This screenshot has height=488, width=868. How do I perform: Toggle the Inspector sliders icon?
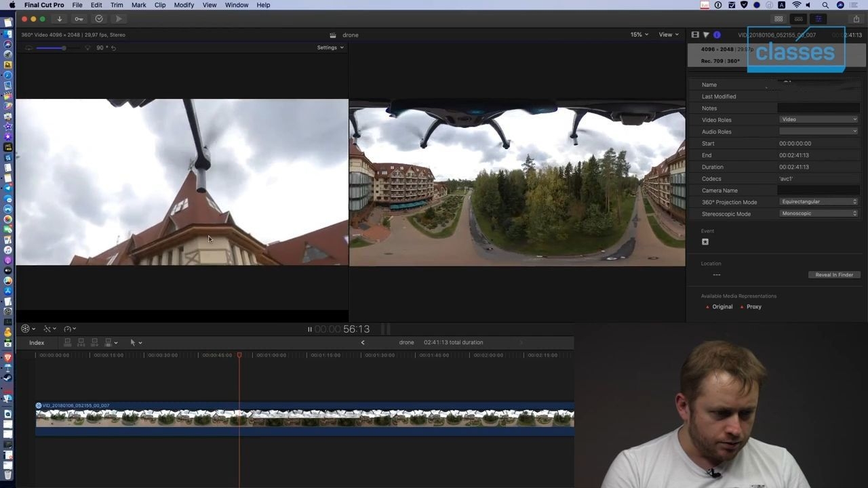(x=818, y=19)
